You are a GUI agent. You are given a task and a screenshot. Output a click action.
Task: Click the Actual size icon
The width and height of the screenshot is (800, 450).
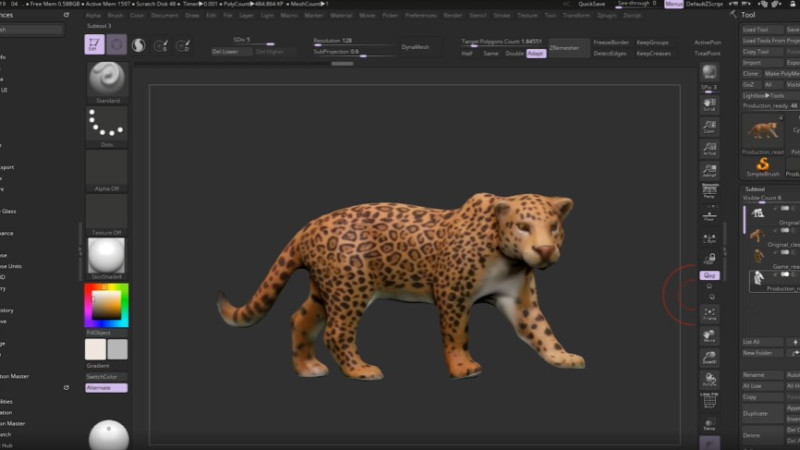click(709, 148)
